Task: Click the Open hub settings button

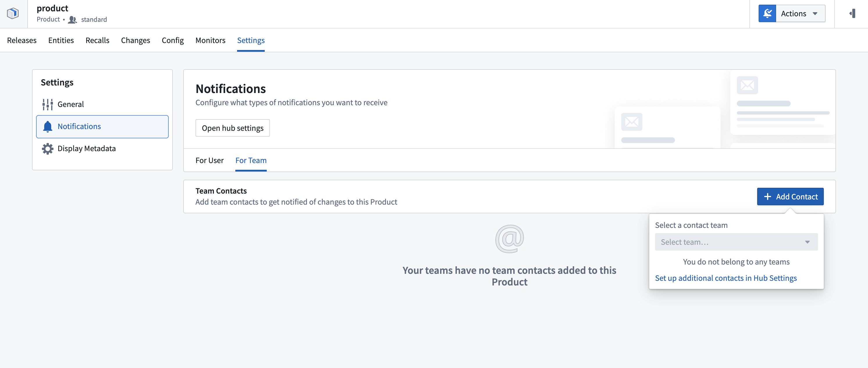Action: 232,128
